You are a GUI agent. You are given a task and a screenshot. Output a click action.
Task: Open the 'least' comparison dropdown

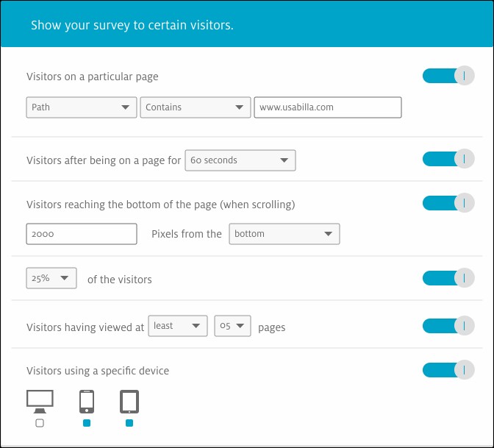pos(178,327)
